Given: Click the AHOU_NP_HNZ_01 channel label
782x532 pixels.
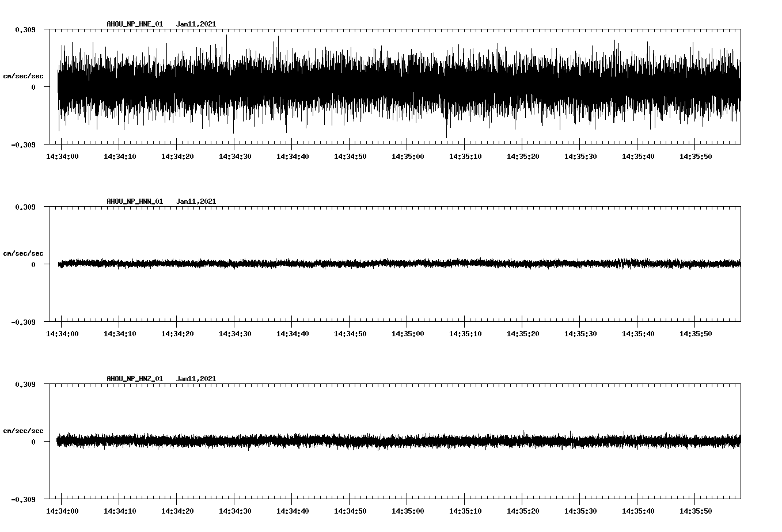Looking at the screenshot, I should [134, 378].
